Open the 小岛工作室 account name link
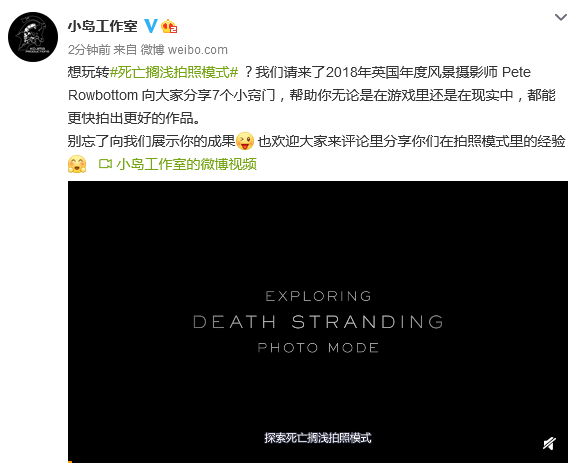Image resolution: width=582 pixels, height=466 pixels. pos(103,26)
